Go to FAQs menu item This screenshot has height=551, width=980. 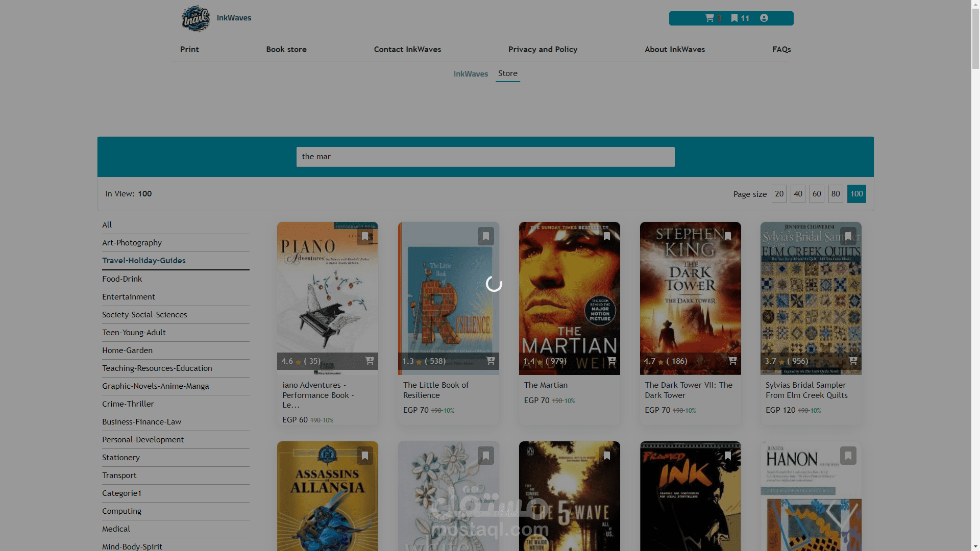pyautogui.click(x=781, y=49)
